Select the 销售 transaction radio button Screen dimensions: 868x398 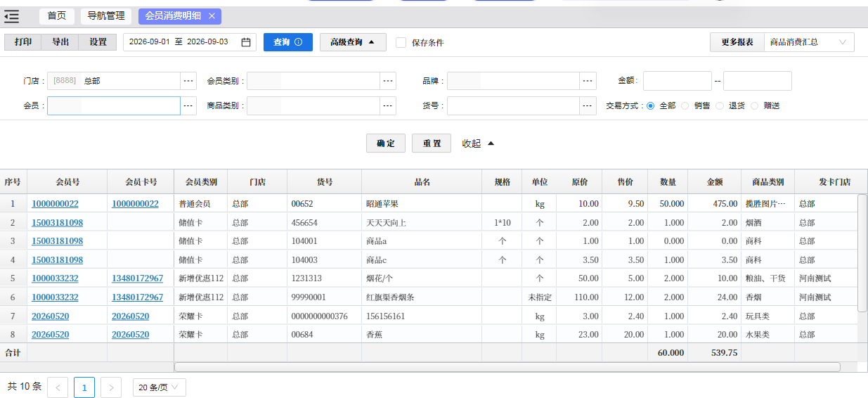pyautogui.click(x=685, y=106)
